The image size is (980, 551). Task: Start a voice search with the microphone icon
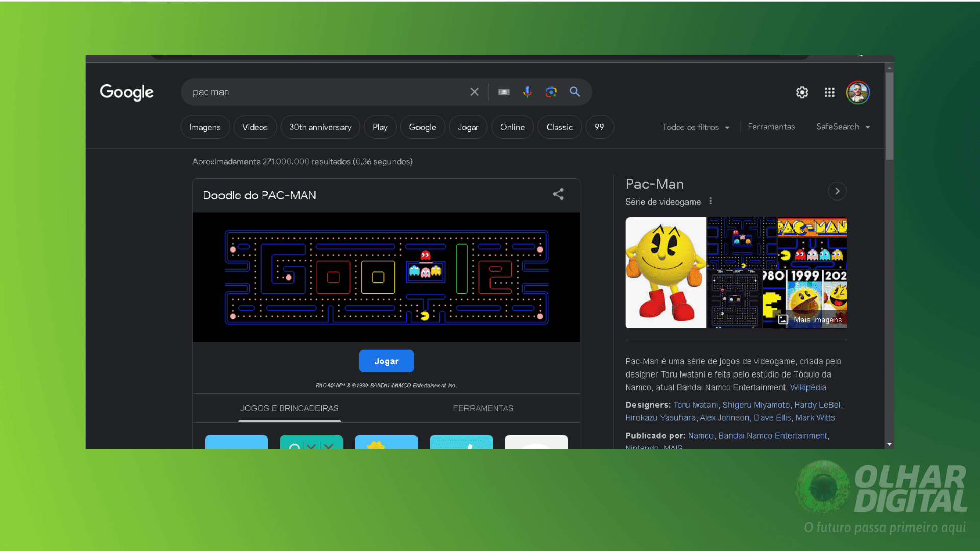click(x=527, y=92)
